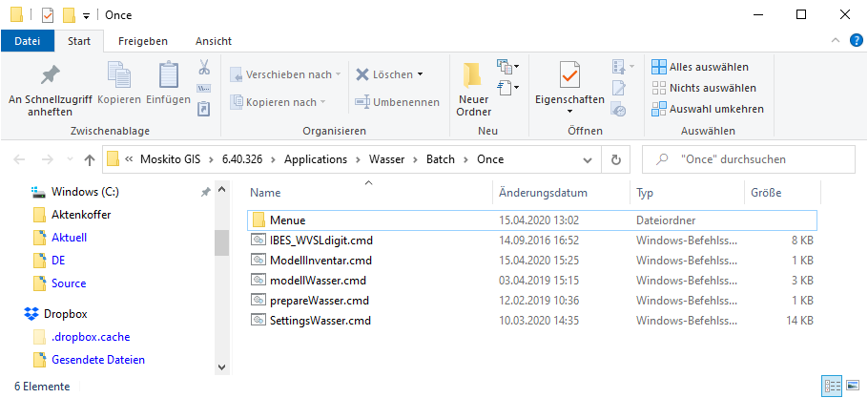The height and width of the screenshot is (398, 868).
Task: Click the Umbenennen button
Action: click(397, 102)
